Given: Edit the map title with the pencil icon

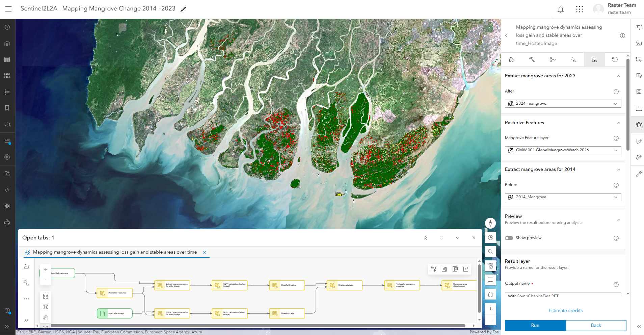Looking at the screenshot, I should point(183,9).
